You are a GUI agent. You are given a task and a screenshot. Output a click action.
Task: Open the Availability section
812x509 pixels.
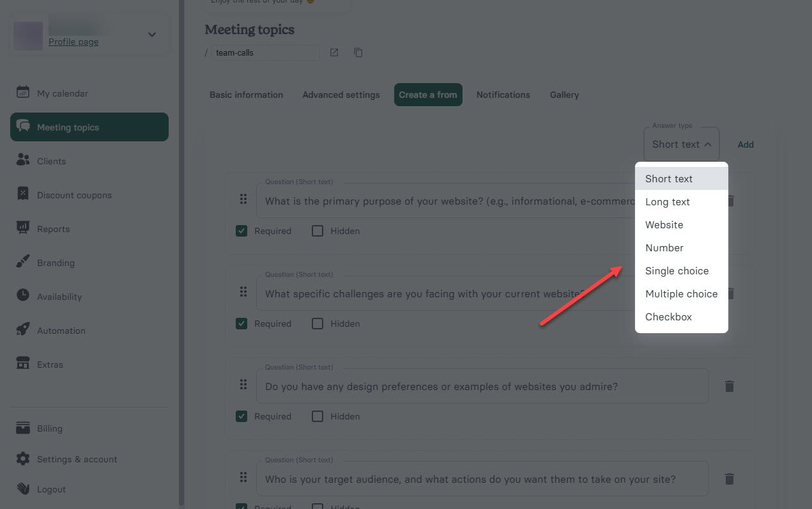click(x=60, y=296)
